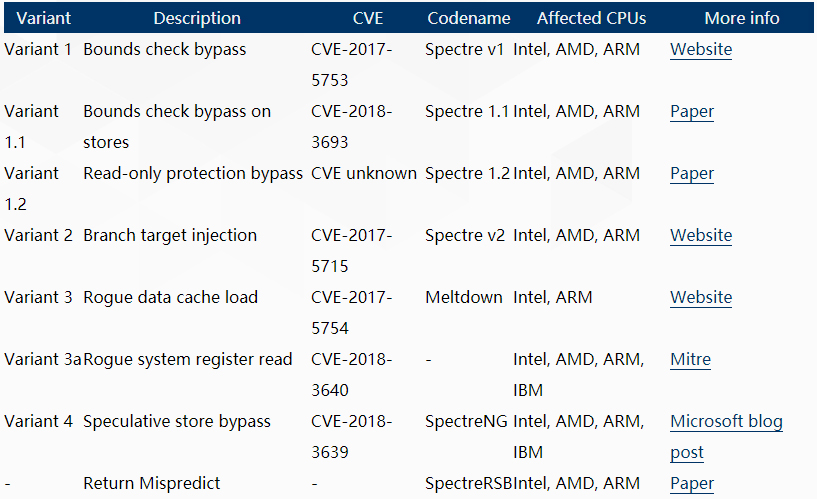Viewport: 817px width, 499px height.
Task: Click the More info column header
Action: point(742,18)
